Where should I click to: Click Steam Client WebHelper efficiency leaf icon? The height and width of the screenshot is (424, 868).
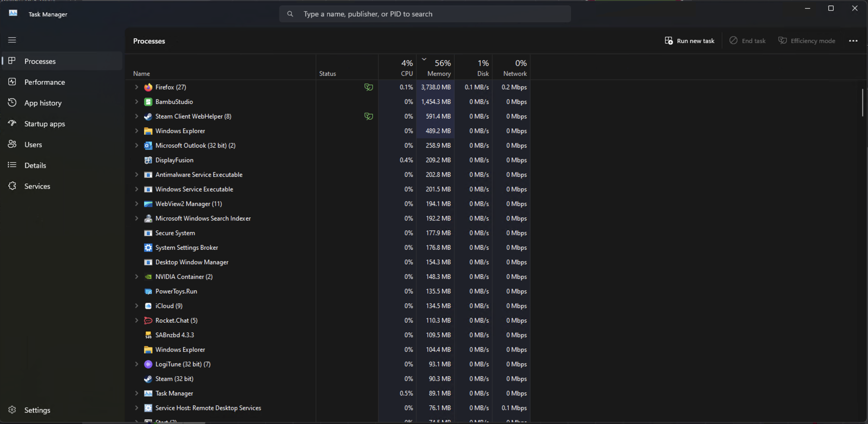point(368,116)
